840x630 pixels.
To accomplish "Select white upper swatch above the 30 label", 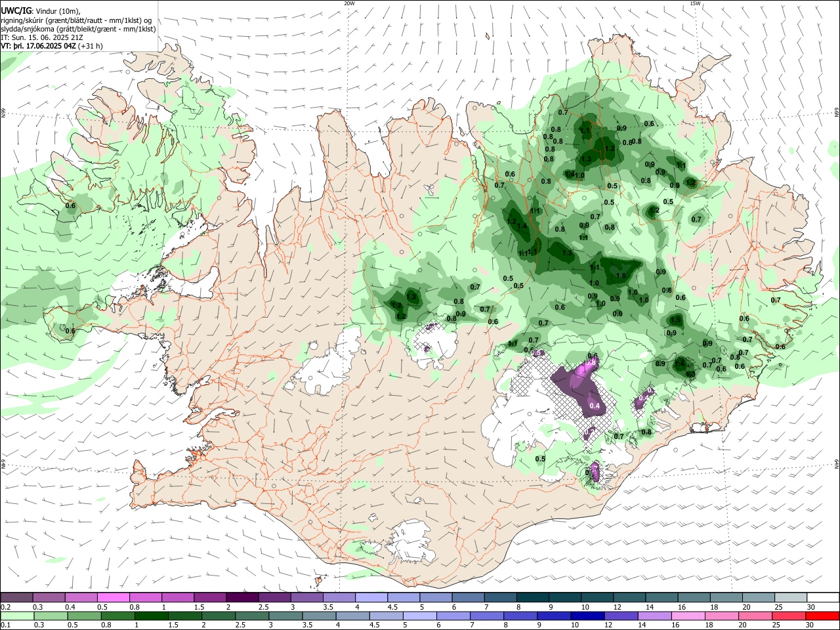I will [x=824, y=598].
